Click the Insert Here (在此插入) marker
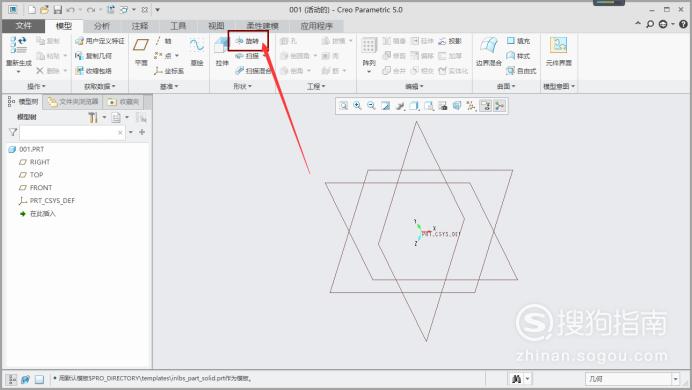 coord(38,214)
